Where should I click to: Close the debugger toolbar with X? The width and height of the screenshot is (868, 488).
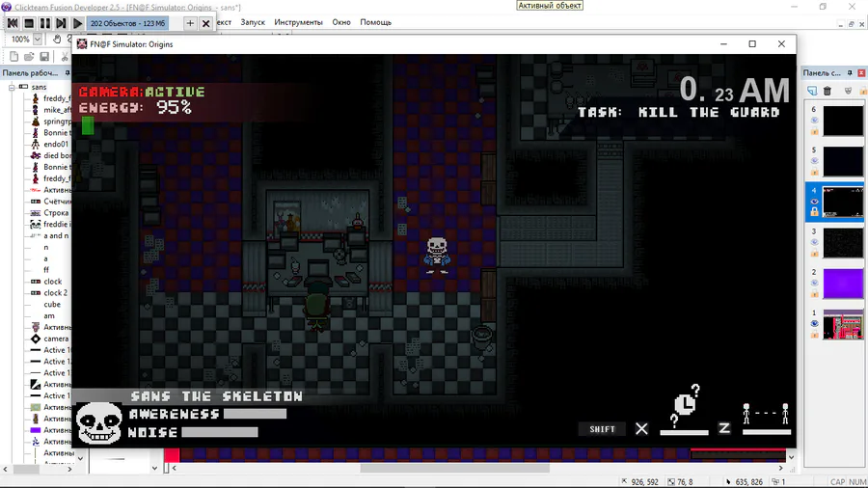pyautogui.click(x=206, y=23)
